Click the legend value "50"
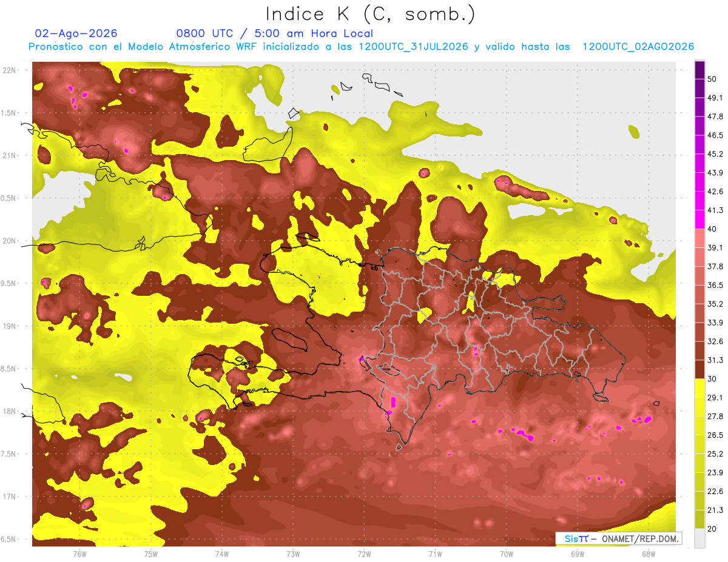This screenshot has height=562, width=728. tap(712, 79)
